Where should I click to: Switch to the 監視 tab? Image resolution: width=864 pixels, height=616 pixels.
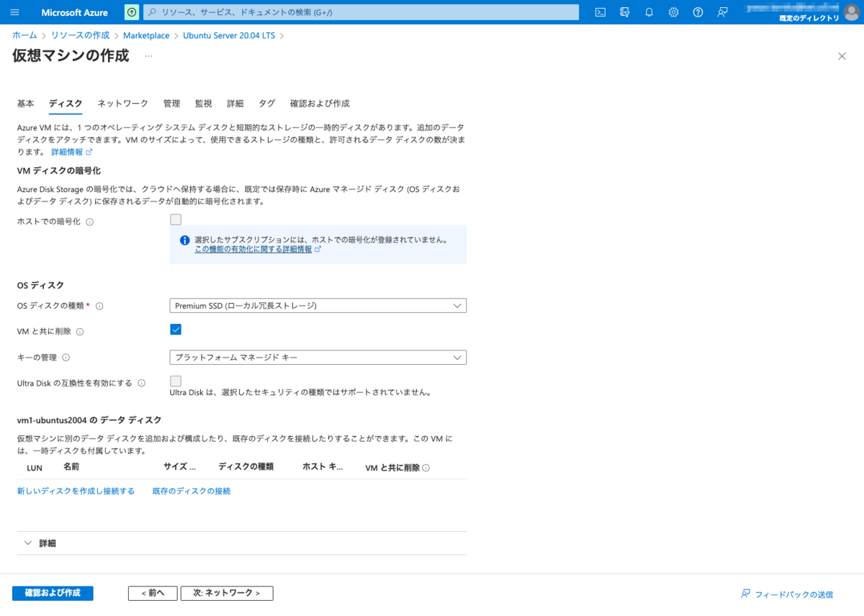203,104
